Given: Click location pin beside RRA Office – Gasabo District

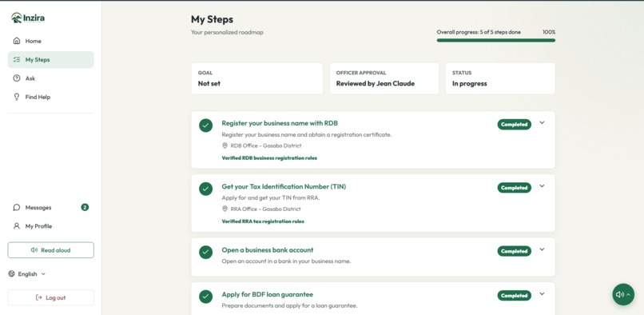Looking at the screenshot, I should point(225,209).
